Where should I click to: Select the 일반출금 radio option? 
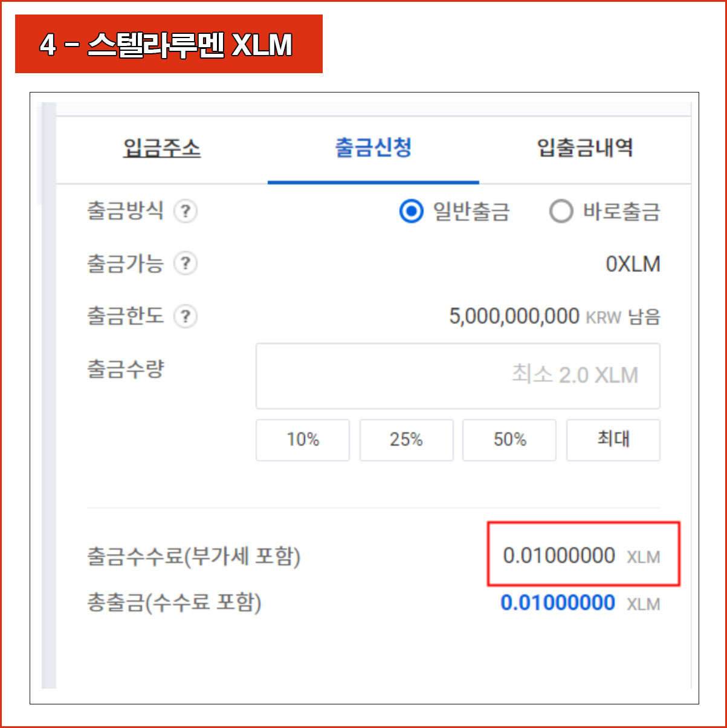(454, 212)
